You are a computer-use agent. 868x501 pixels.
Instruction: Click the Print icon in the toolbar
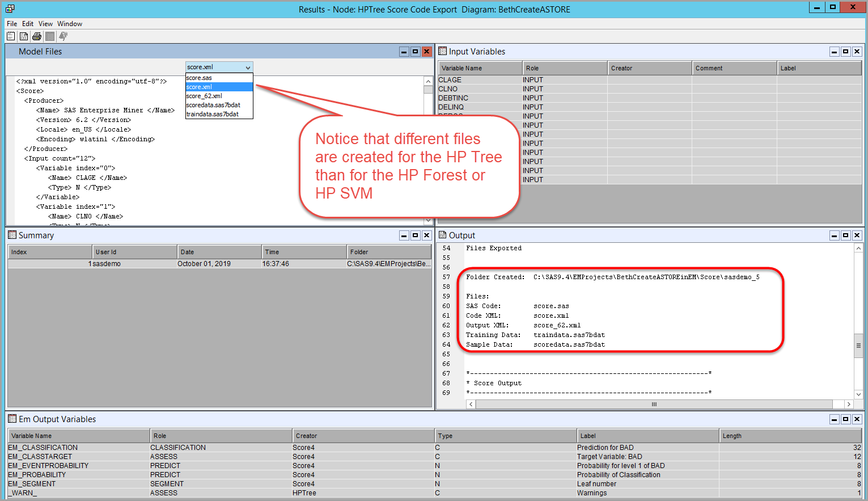pyautogui.click(x=37, y=36)
